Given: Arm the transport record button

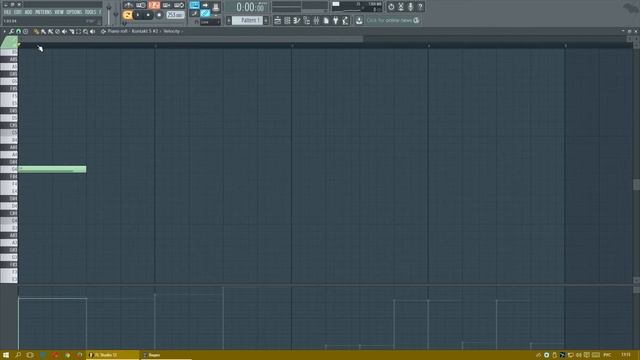Looking at the screenshot, I should 159,15.
